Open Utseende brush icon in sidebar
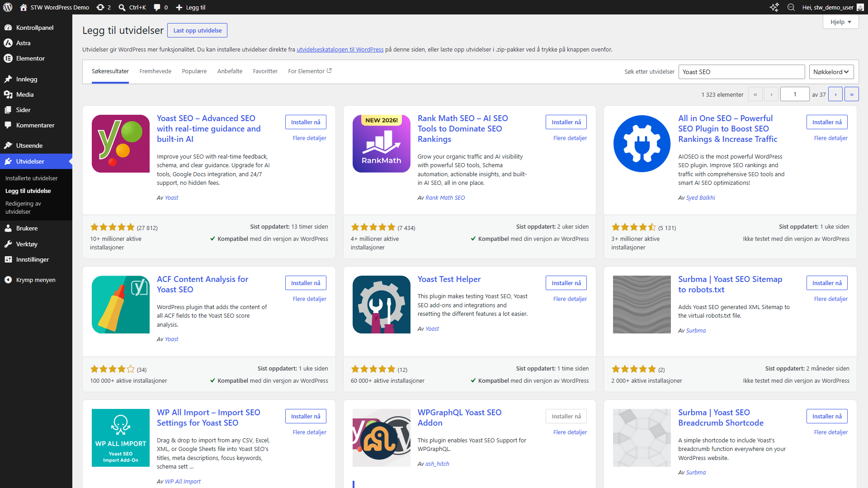 (x=8, y=145)
